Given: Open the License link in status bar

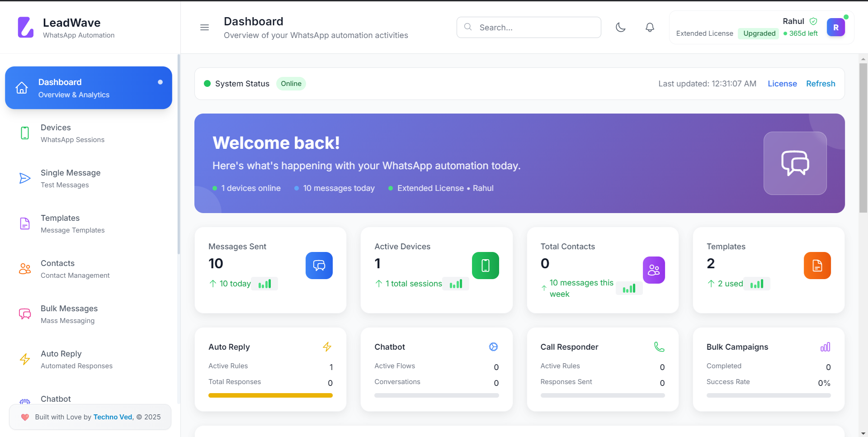Looking at the screenshot, I should [x=782, y=84].
